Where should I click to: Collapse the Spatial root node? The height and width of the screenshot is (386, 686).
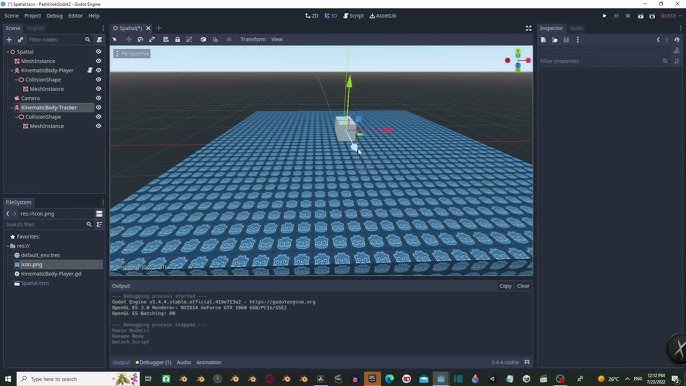pyautogui.click(x=7, y=52)
